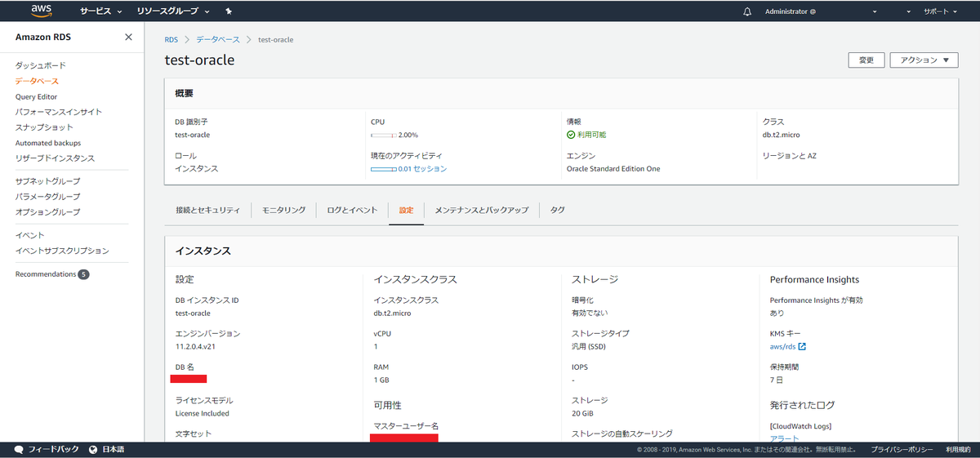Screen dimensions: 980x458
Task: Open external link icon next to aws/rds
Action: (802, 346)
